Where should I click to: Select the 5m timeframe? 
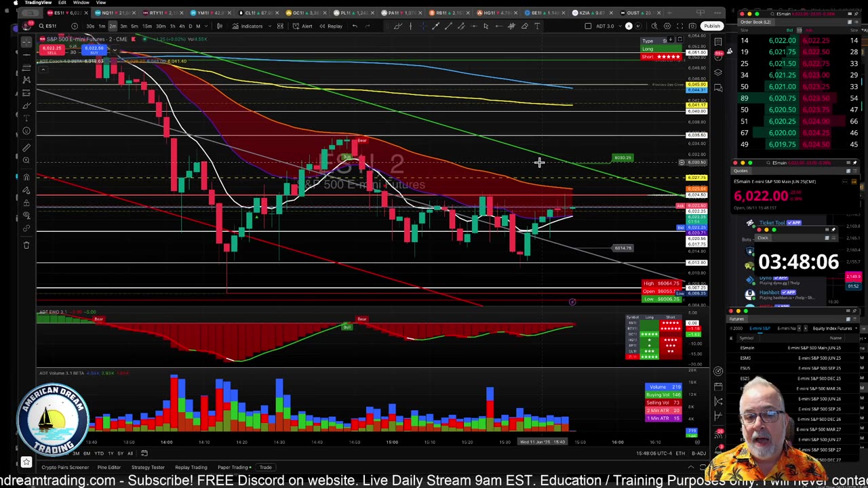pyautogui.click(x=134, y=26)
